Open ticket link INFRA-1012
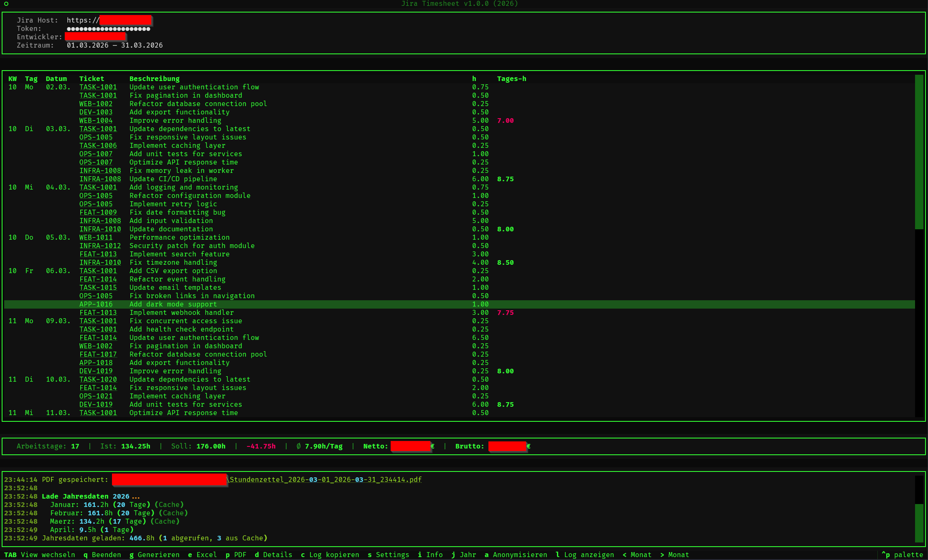Viewport: 928px width, 560px height. [100, 246]
